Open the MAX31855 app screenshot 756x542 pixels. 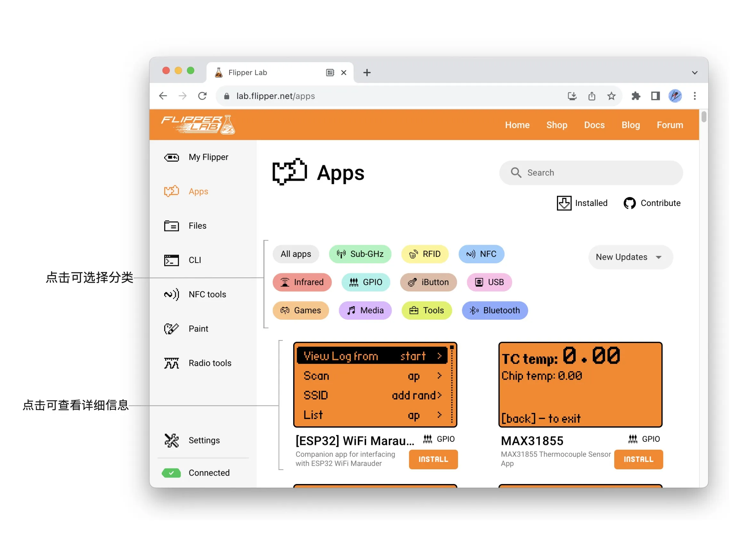(x=580, y=385)
